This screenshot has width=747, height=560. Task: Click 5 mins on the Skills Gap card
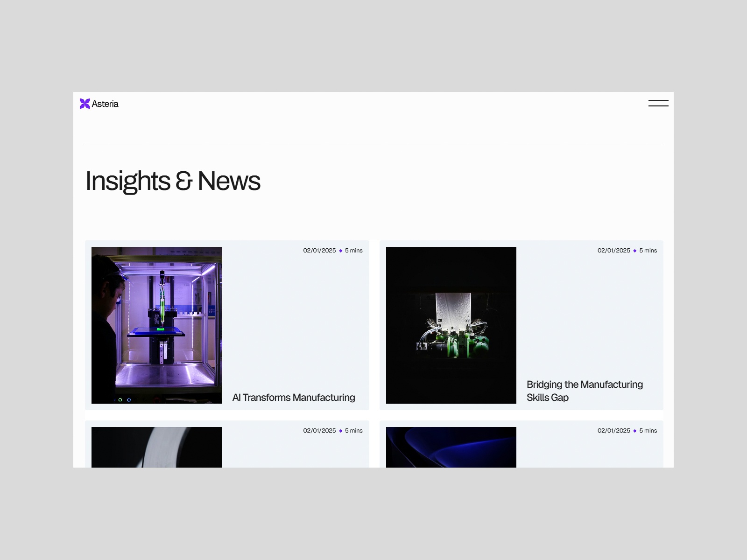click(648, 251)
